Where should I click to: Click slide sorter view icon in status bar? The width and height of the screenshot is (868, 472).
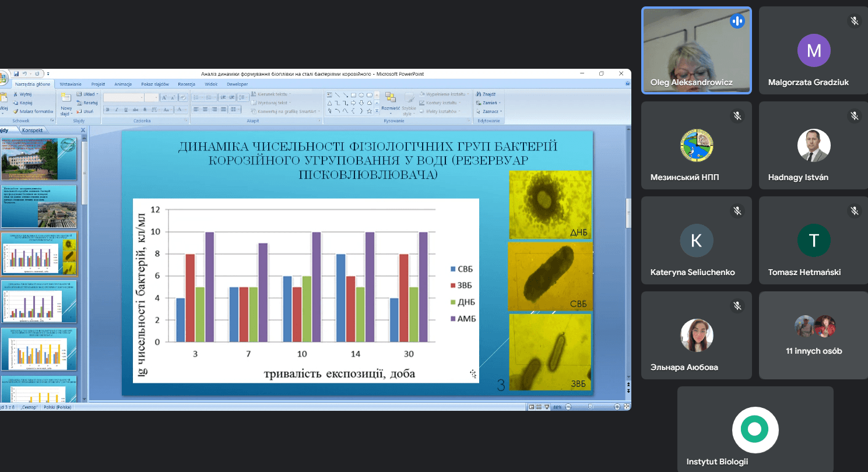click(539, 406)
